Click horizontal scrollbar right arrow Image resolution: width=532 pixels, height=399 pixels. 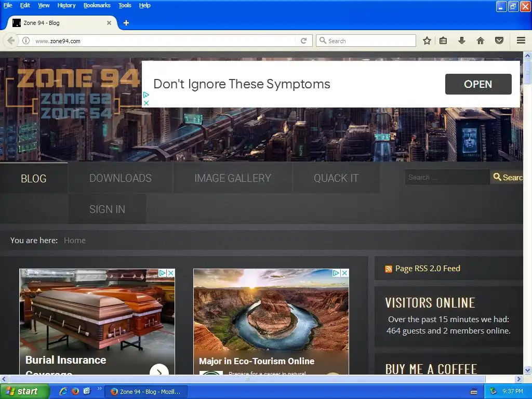[x=519, y=379]
